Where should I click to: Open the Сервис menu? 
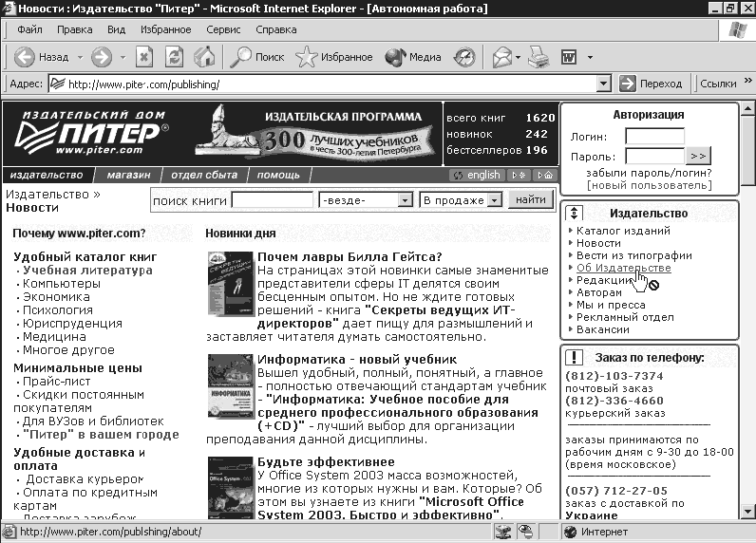click(x=223, y=29)
